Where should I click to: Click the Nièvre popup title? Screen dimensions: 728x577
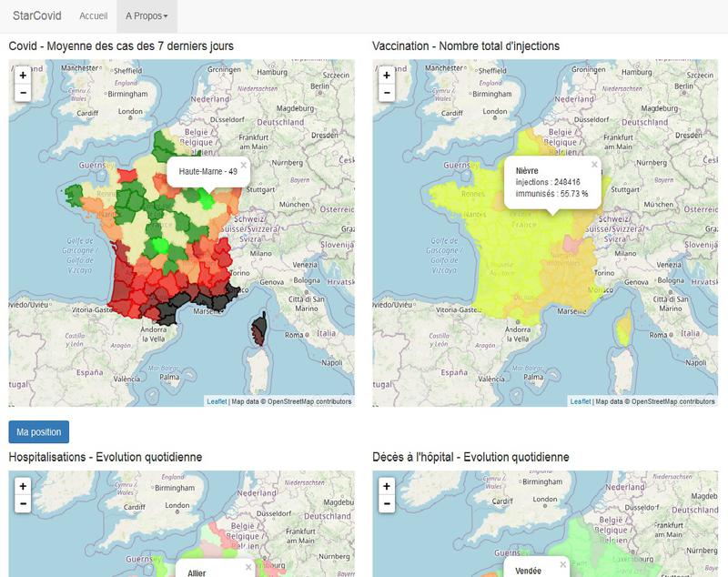527,171
